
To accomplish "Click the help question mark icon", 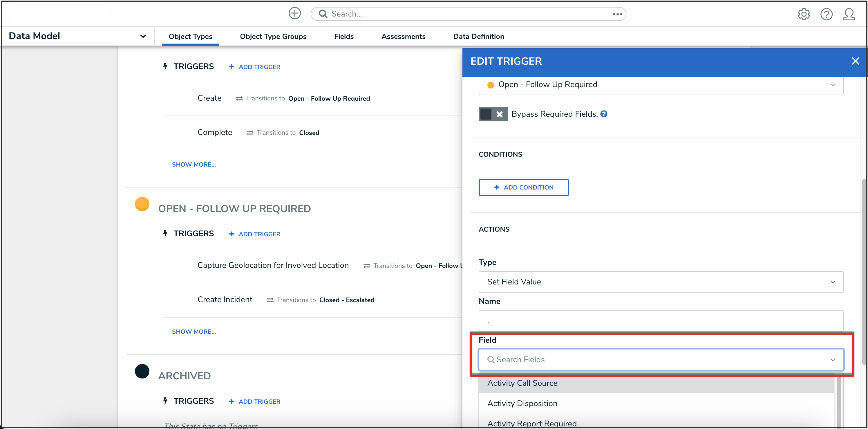I will pyautogui.click(x=826, y=14).
